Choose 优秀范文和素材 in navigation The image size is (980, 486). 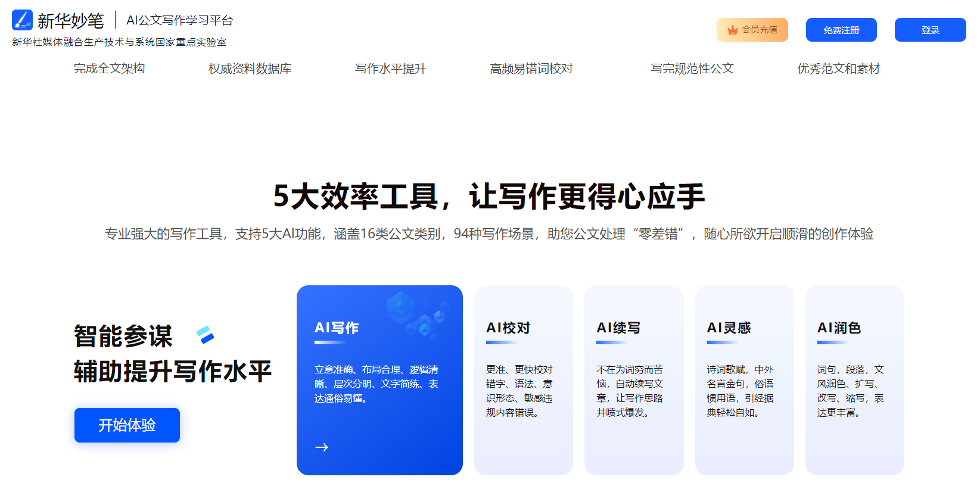[x=838, y=68]
